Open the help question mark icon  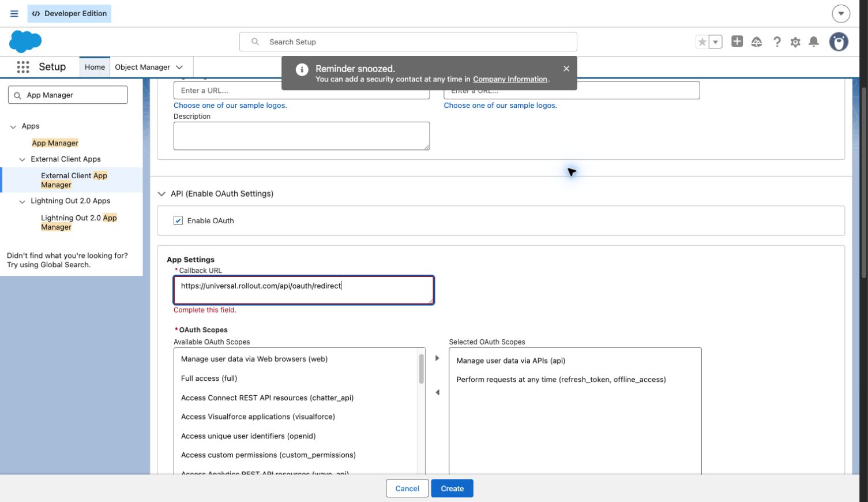click(x=777, y=42)
